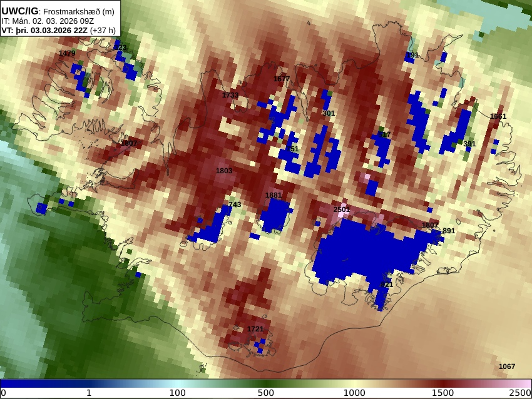Select the 1067 value over the ocean
The image size is (532, 399).
tap(507, 366)
